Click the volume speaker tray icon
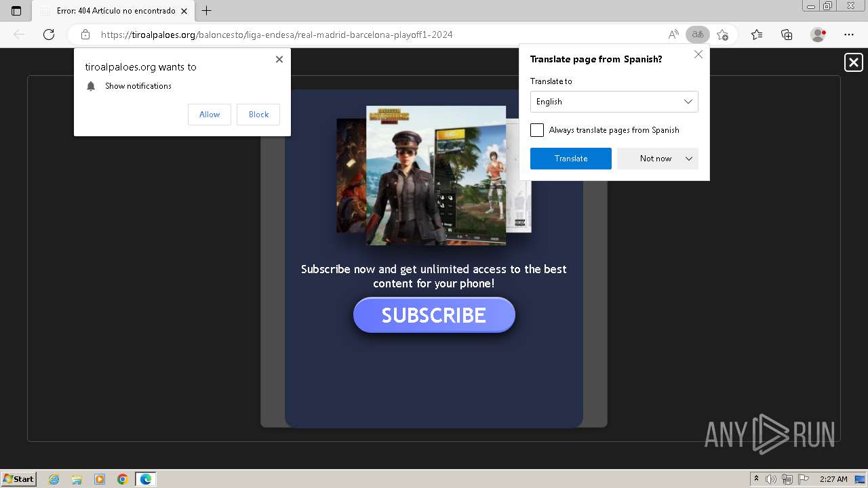 [x=771, y=479]
